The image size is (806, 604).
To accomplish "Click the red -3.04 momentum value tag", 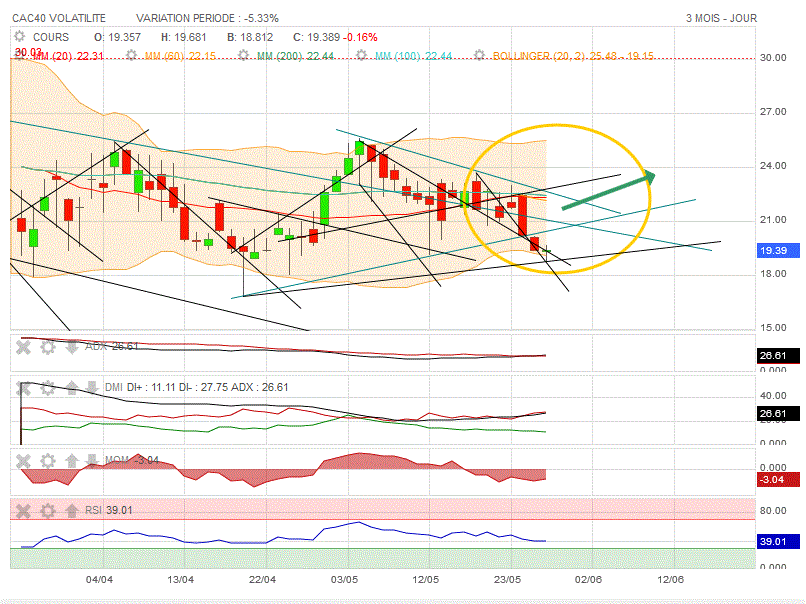I will pyautogui.click(x=779, y=480).
